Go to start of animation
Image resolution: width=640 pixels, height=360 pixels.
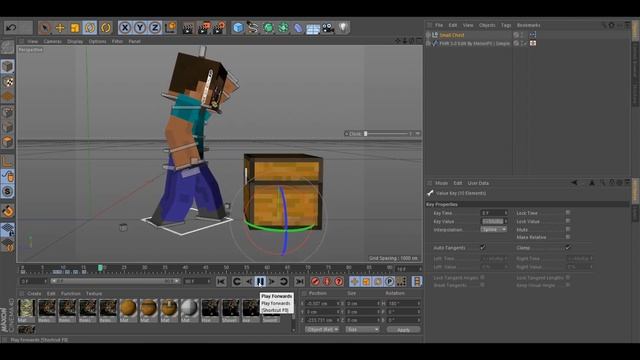(221, 282)
